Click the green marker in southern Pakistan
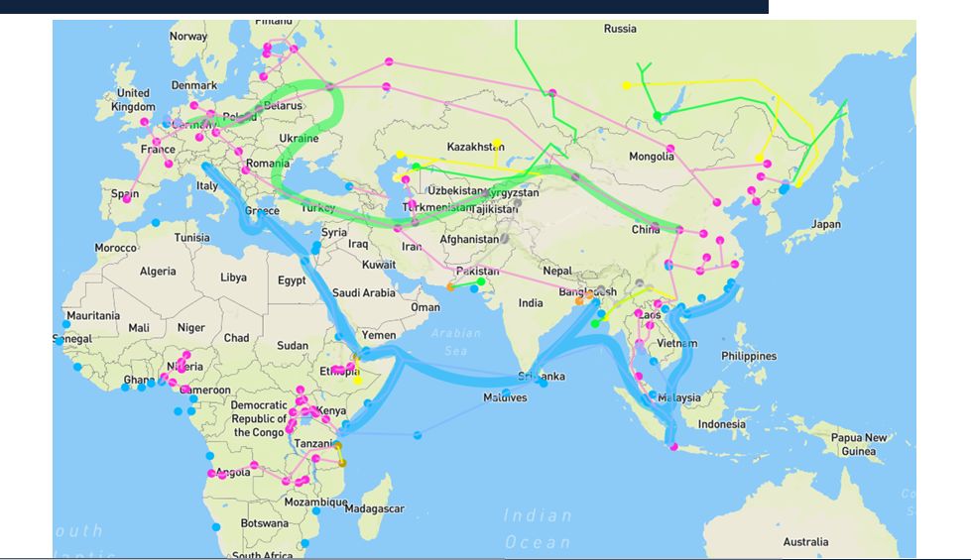971x560 pixels. coord(481,281)
